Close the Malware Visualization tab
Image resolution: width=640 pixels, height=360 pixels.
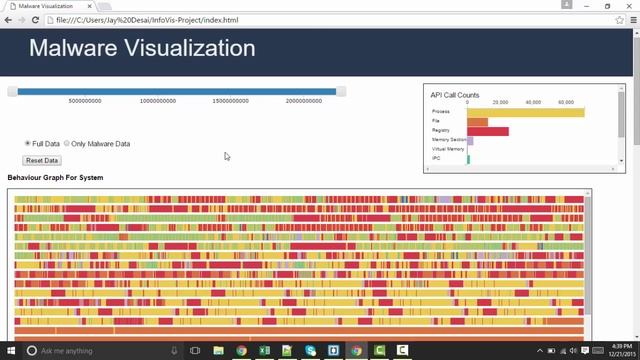pos(89,6)
